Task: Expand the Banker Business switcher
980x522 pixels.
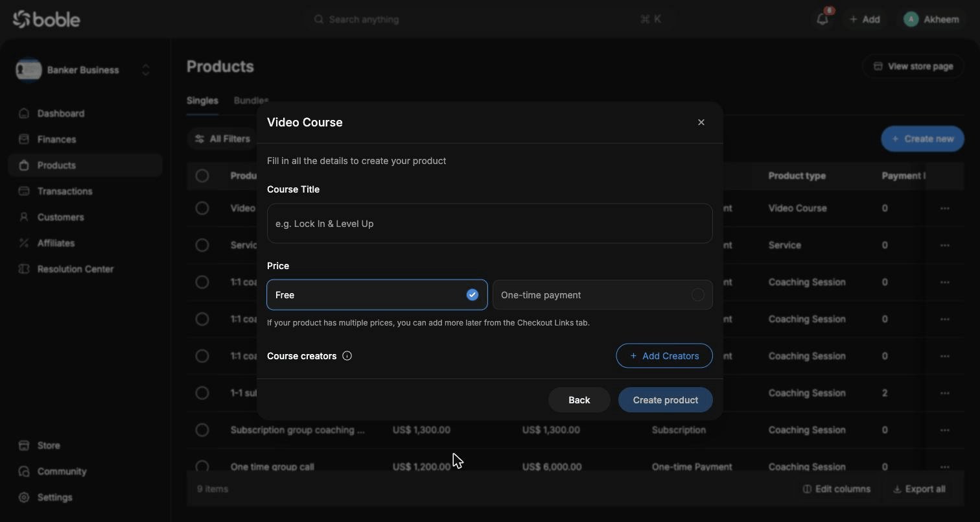Action: (146, 70)
